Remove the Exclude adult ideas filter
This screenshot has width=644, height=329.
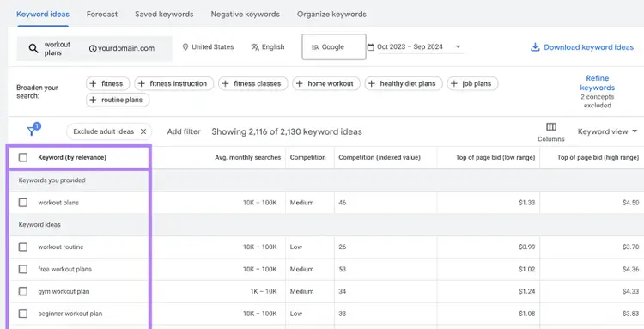[x=143, y=131]
